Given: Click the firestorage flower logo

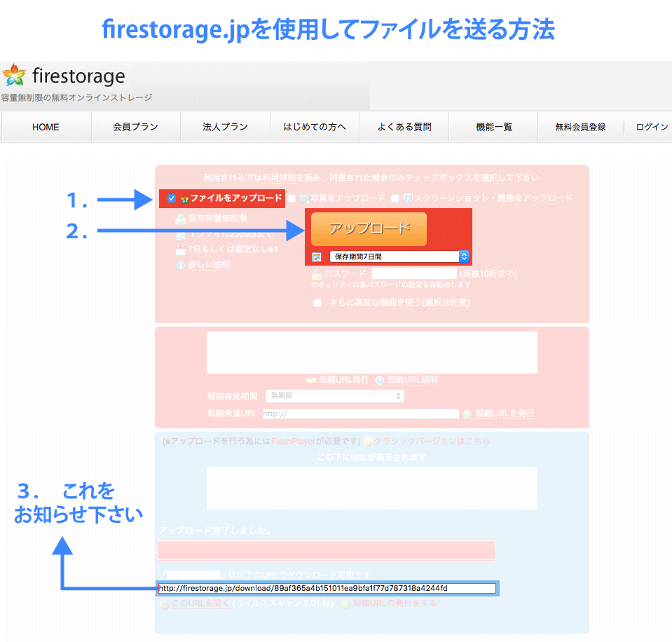Looking at the screenshot, I should [x=14, y=74].
